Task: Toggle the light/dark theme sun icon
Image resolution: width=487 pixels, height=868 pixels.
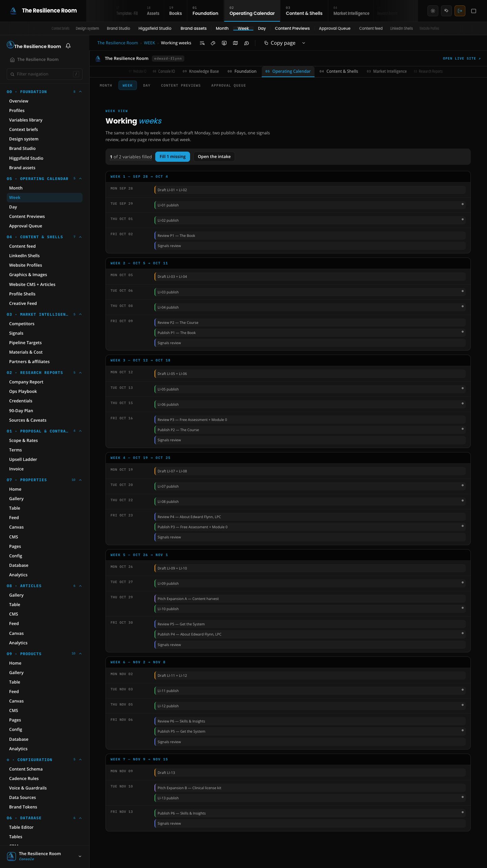Action: coord(433,11)
